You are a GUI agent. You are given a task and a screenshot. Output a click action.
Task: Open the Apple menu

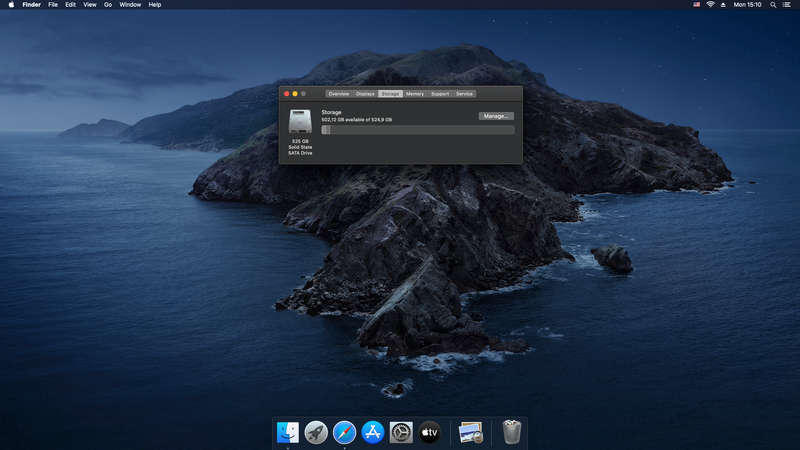11,5
